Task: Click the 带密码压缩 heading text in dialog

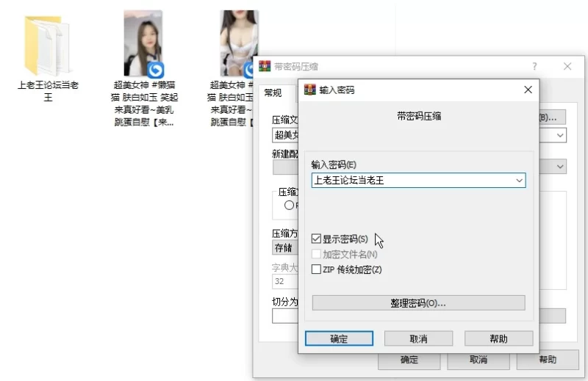Action: pos(419,116)
